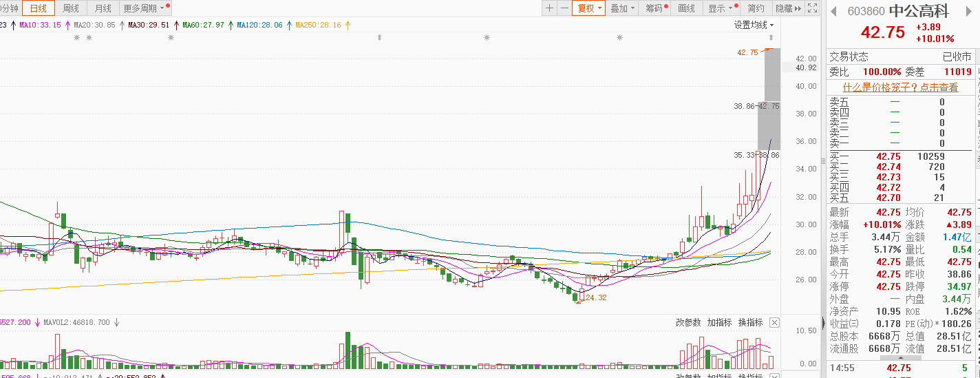980x378 pixels.
Task: Expand 更多周期 more periods dropdown
Action: tap(144, 8)
